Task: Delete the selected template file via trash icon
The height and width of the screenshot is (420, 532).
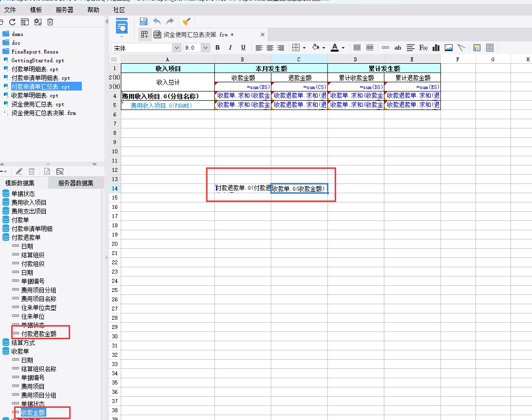Action: [50, 22]
